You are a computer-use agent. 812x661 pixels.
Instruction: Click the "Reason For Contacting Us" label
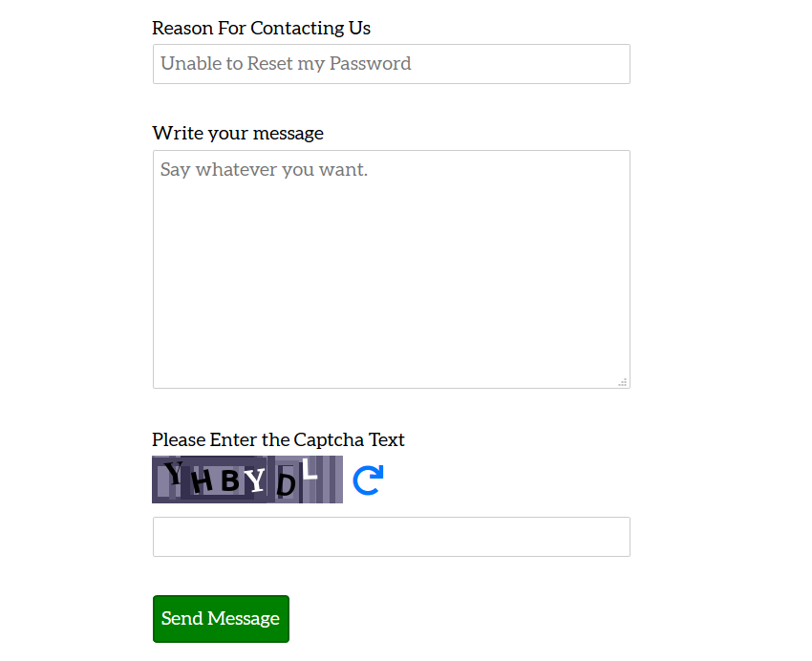point(261,28)
